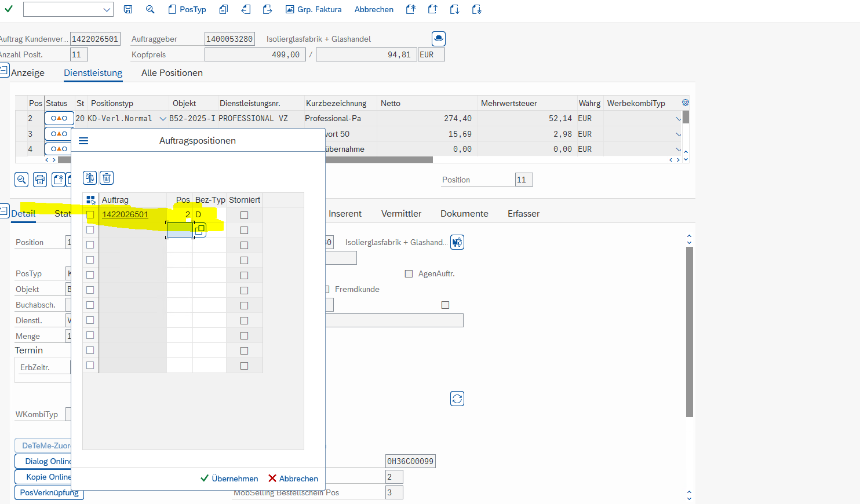Screen dimensions: 860x504
Task: Switch to the Dienstleistung tab
Action: [93, 72]
